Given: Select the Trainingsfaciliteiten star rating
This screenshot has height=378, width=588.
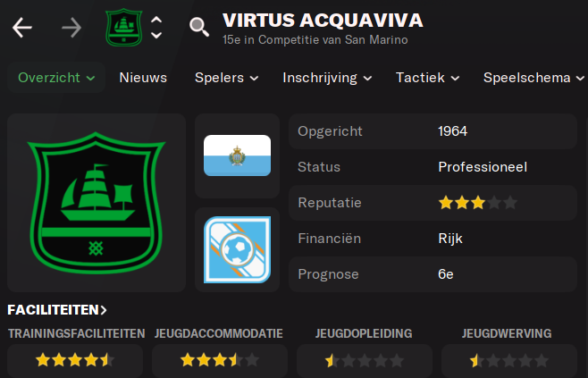Looking at the screenshot, I should point(75,360).
